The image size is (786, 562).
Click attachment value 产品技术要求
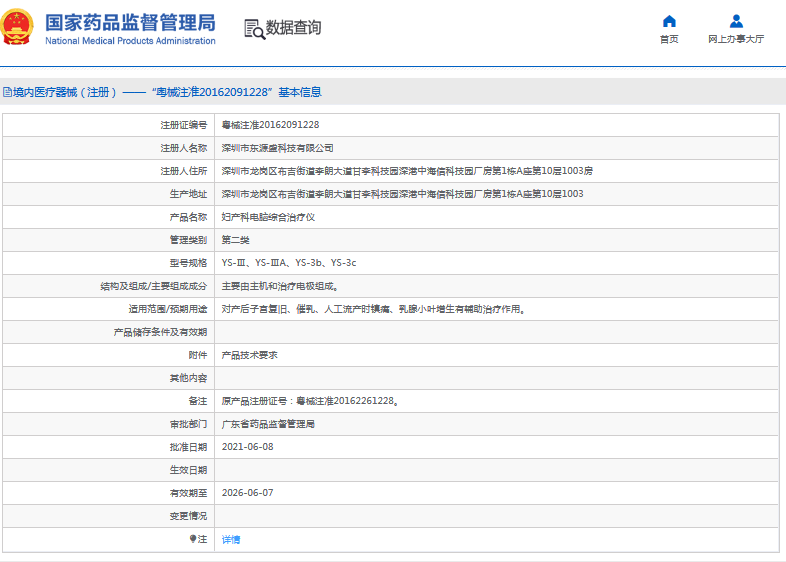click(250, 355)
